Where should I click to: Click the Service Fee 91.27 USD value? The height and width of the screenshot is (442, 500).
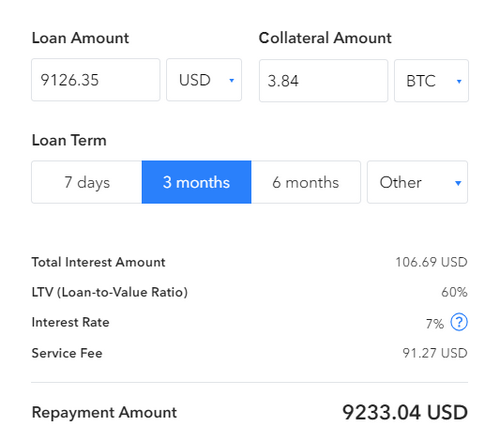click(x=435, y=353)
